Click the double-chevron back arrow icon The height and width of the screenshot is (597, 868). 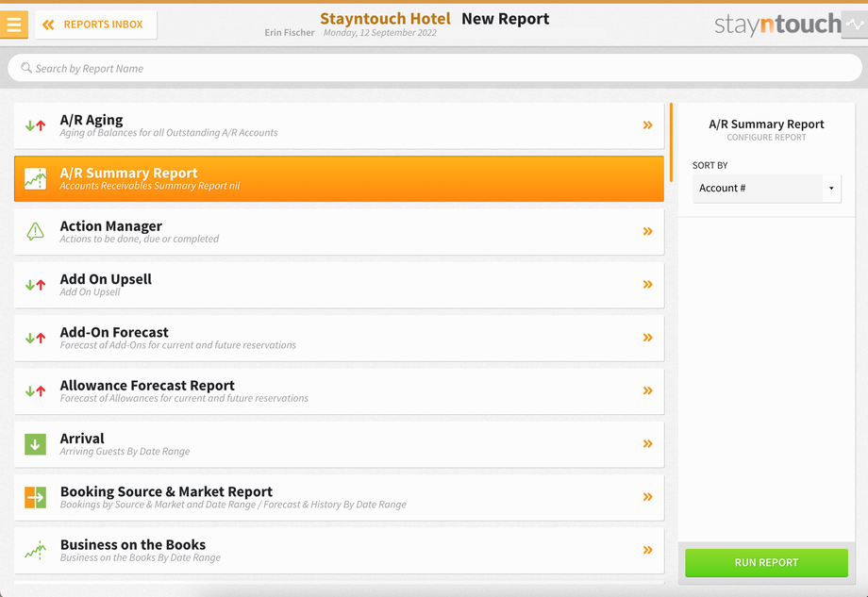[x=48, y=25]
